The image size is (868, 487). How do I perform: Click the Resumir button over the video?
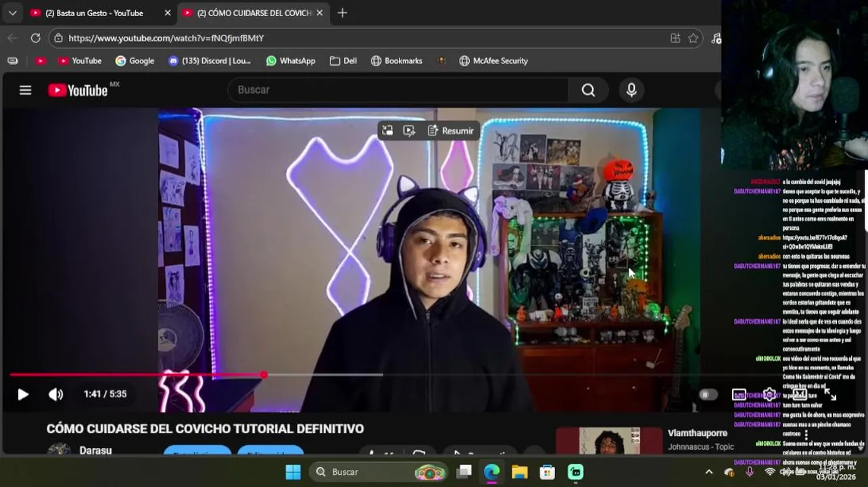451,131
